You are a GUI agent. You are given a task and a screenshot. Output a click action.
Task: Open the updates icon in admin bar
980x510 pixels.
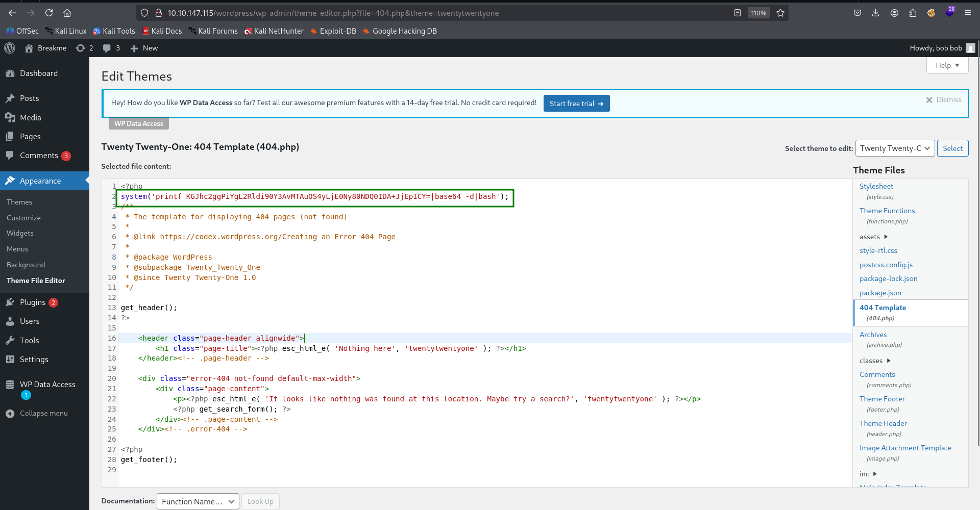tap(80, 48)
